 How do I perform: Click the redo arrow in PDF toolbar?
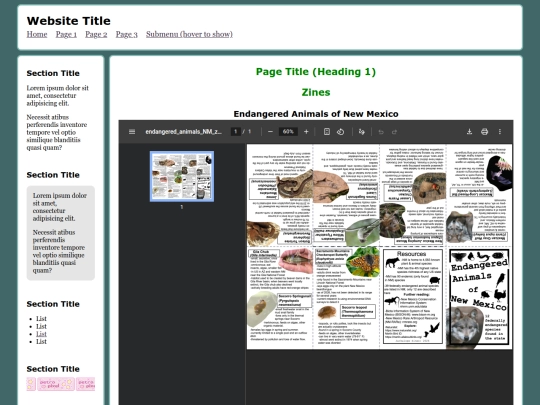pyautogui.click(x=395, y=132)
